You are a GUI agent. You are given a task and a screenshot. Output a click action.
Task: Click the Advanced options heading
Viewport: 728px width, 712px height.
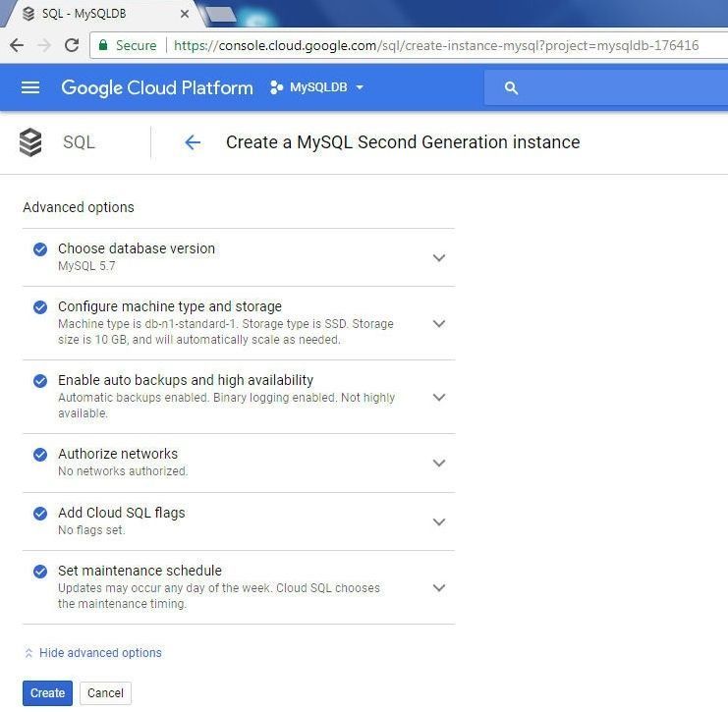(x=79, y=207)
